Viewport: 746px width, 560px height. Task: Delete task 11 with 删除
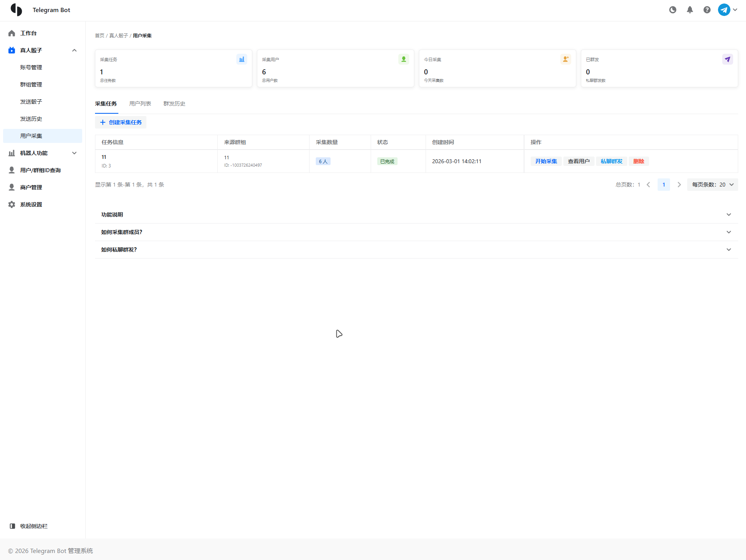click(639, 161)
